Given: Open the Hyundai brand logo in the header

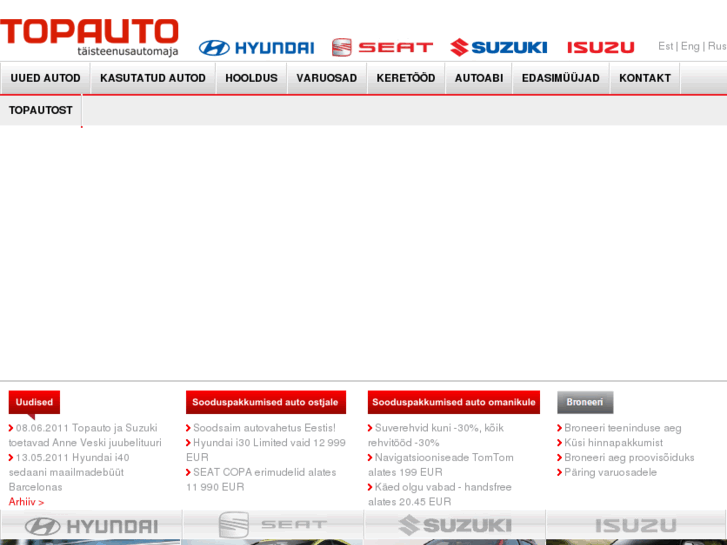Looking at the screenshot, I should tap(256, 47).
